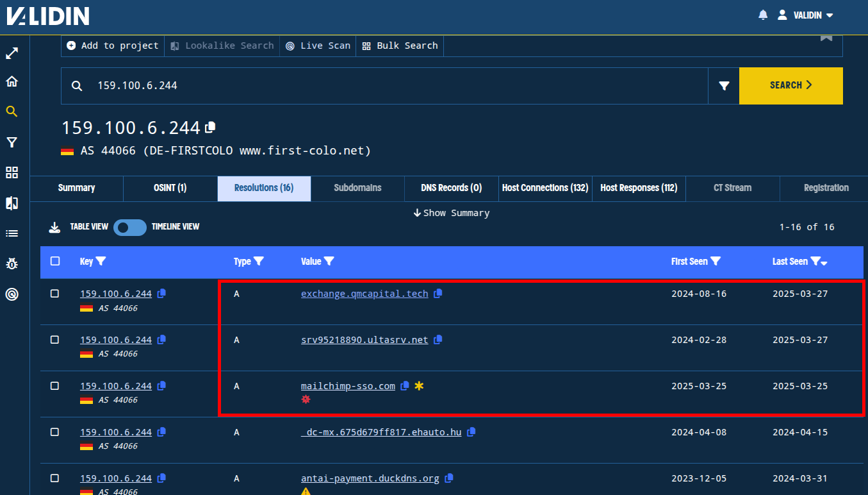Open Bulk Search
This screenshot has width=868, height=495.
click(400, 46)
